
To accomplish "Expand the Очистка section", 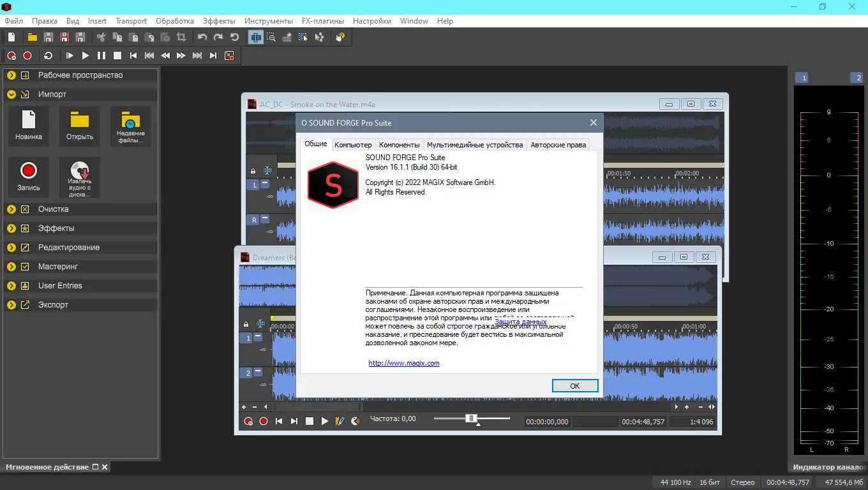I will click(x=11, y=209).
